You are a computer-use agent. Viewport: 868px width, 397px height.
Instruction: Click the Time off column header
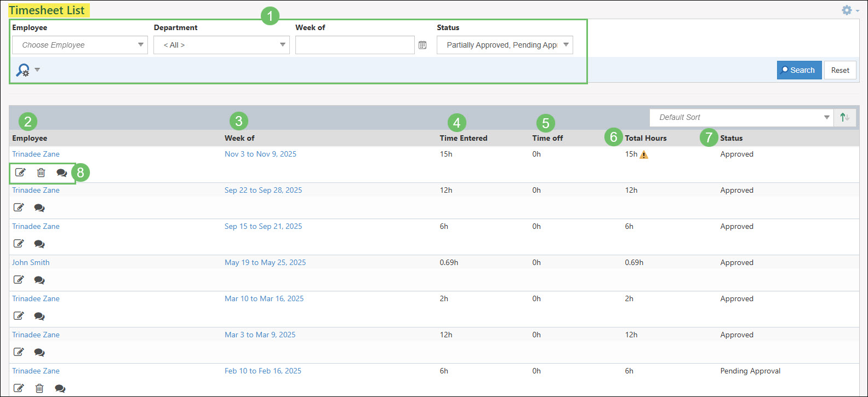point(547,138)
